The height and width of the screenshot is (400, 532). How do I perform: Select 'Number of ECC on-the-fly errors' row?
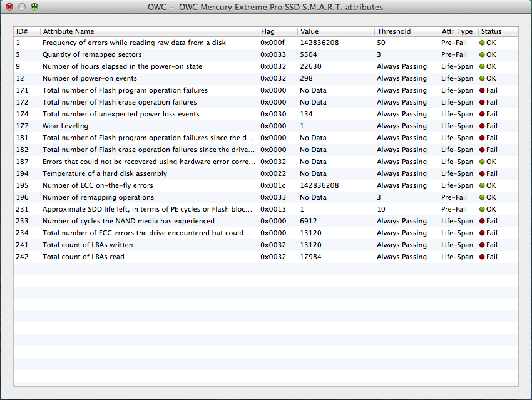pos(266,185)
